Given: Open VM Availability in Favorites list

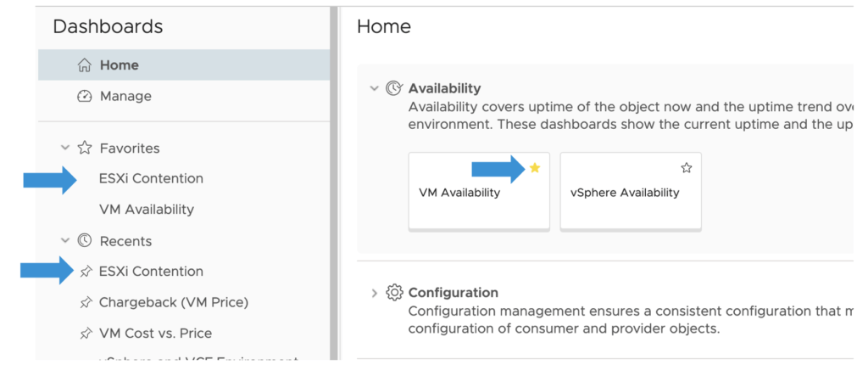Looking at the screenshot, I should tap(147, 210).
